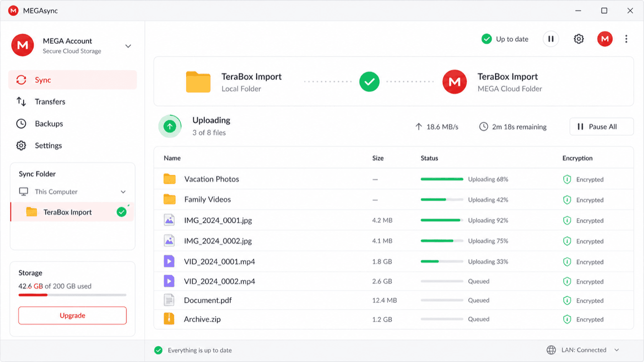This screenshot has width=644, height=362.
Task: Click the VID_2024_0002.mp4 video icon
Action: [169, 281]
